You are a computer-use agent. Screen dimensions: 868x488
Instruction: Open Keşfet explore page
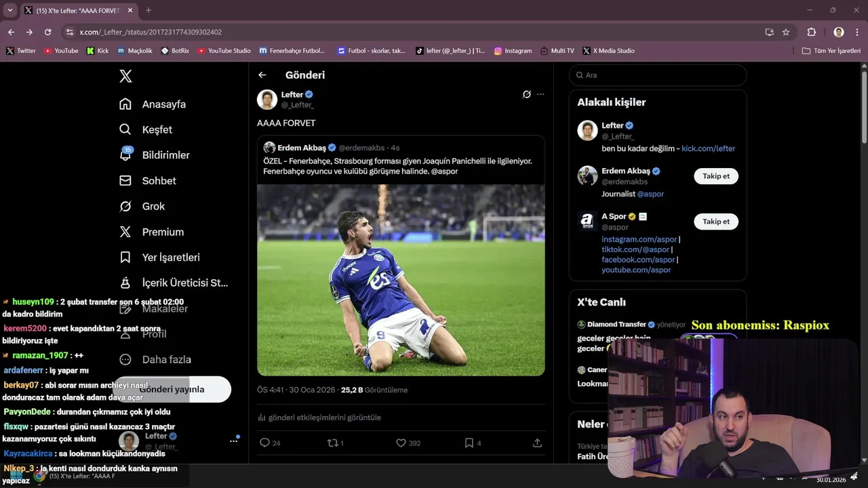pos(146,129)
